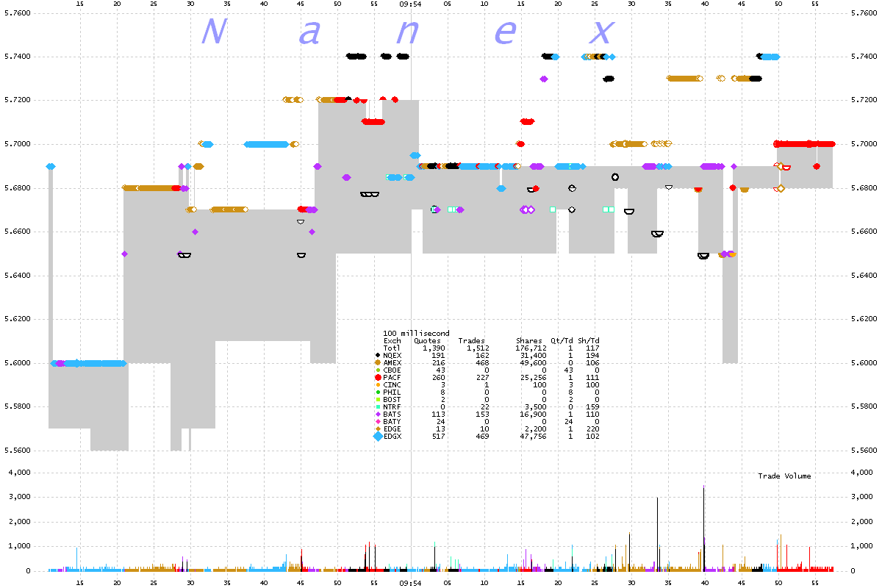Select the PHIL exchange label
Screen dimensions: 882x588
pos(392,392)
